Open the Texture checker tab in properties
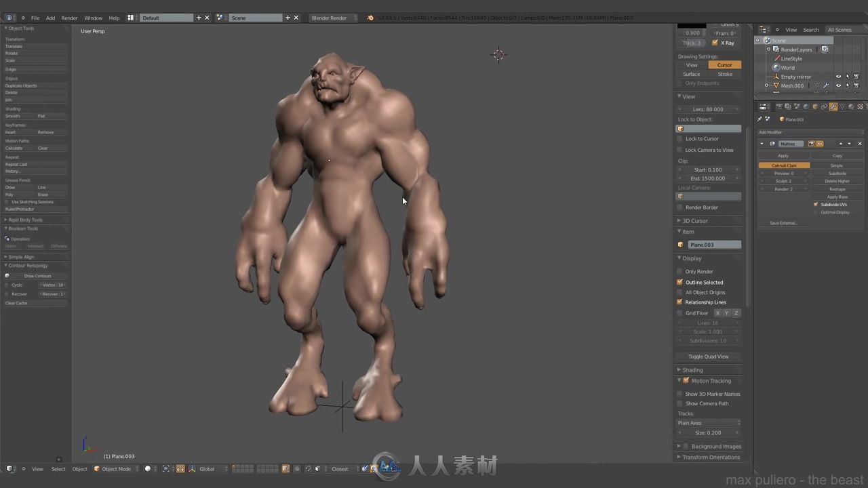The image size is (868, 488). (860, 106)
